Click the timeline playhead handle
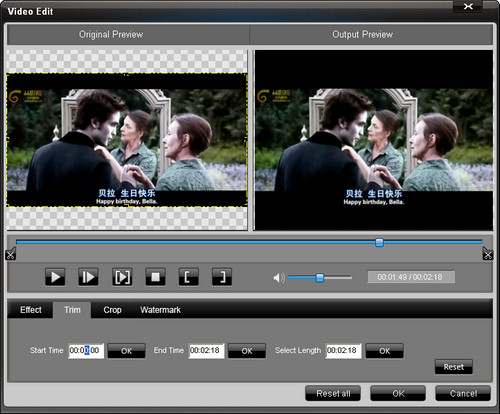The height and width of the screenshot is (414, 500). pyautogui.click(x=379, y=242)
